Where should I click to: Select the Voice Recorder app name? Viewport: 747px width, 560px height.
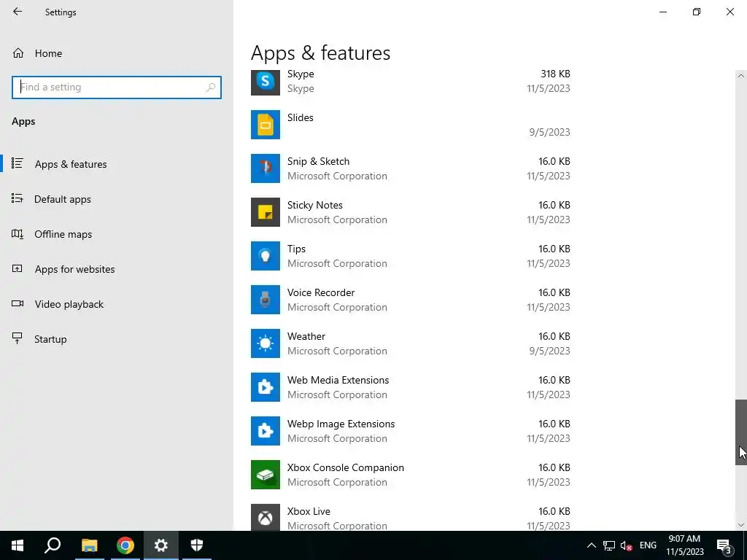[321, 293]
